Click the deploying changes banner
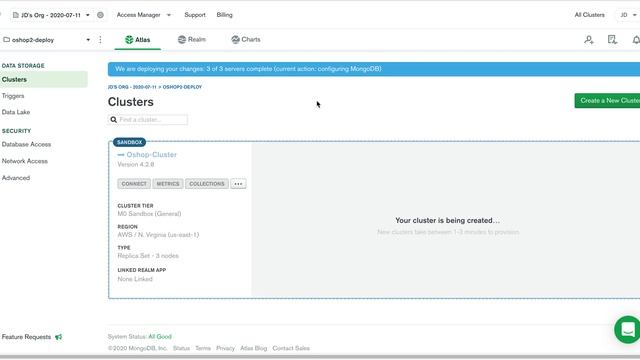The width and height of the screenshot is (640, 360). pos(374,69)
